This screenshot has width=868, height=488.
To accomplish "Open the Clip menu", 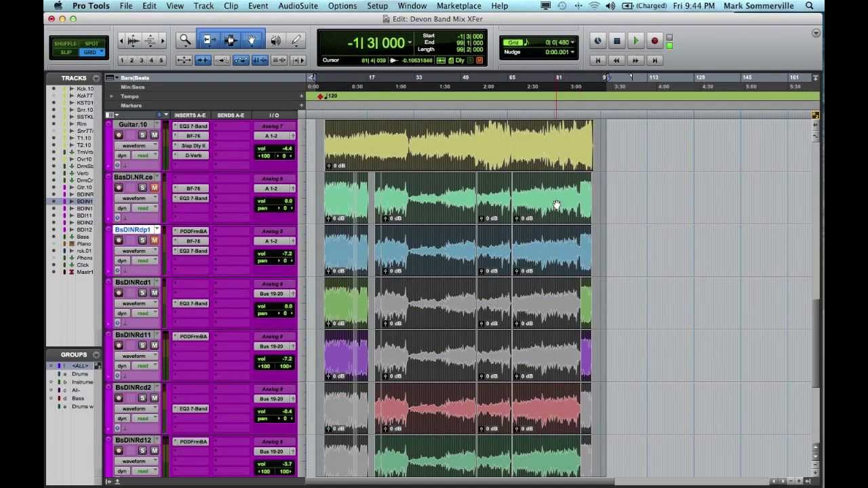I will point(231,6).
